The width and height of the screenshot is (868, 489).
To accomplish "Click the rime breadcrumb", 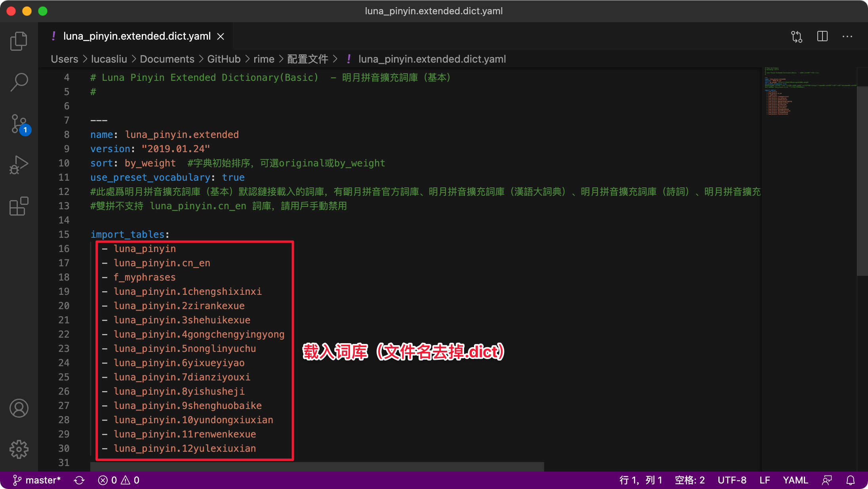I will pyautogui.click(x=264, y=59).
